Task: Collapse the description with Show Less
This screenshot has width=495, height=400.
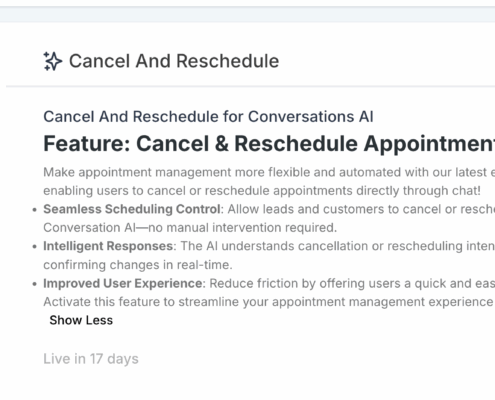Action: (81, 320)
